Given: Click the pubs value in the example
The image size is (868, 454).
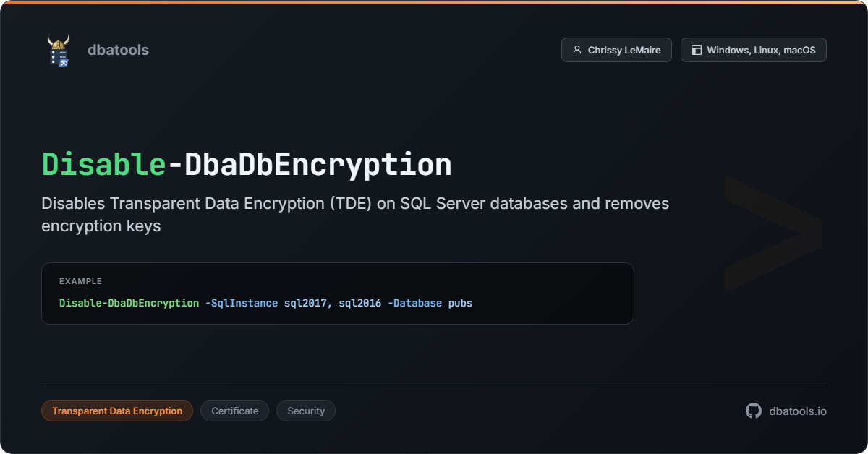Looking at the screenshot, I should [460, 303].
